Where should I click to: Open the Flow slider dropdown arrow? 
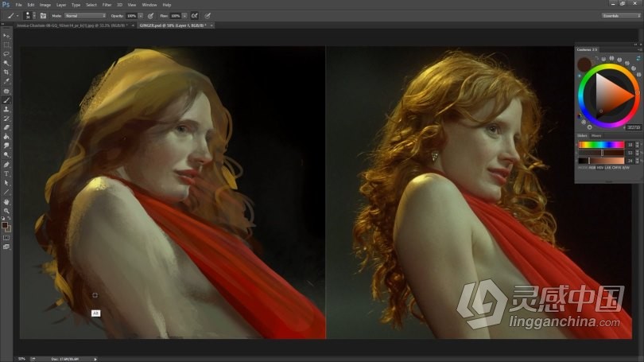[184, 16]
